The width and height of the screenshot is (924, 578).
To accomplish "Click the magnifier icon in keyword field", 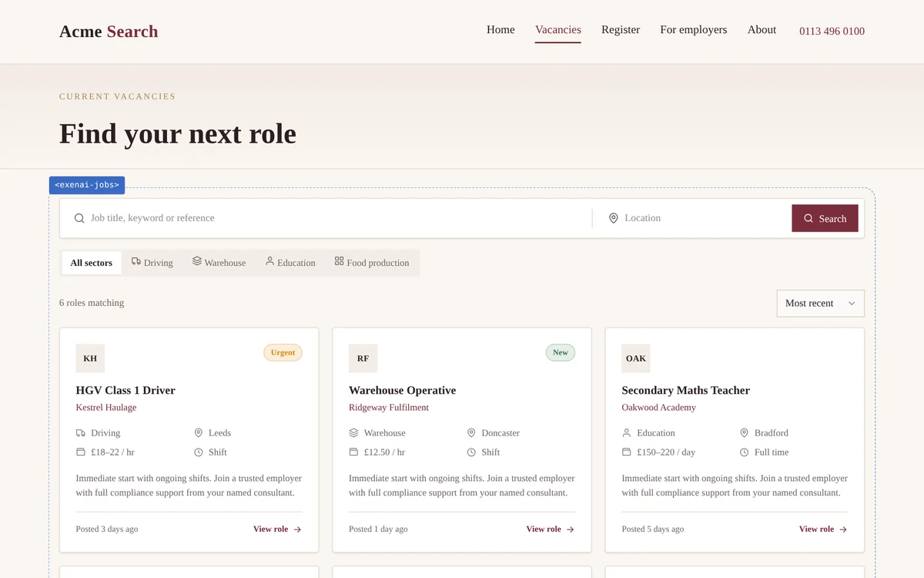I will pos(79,218).
